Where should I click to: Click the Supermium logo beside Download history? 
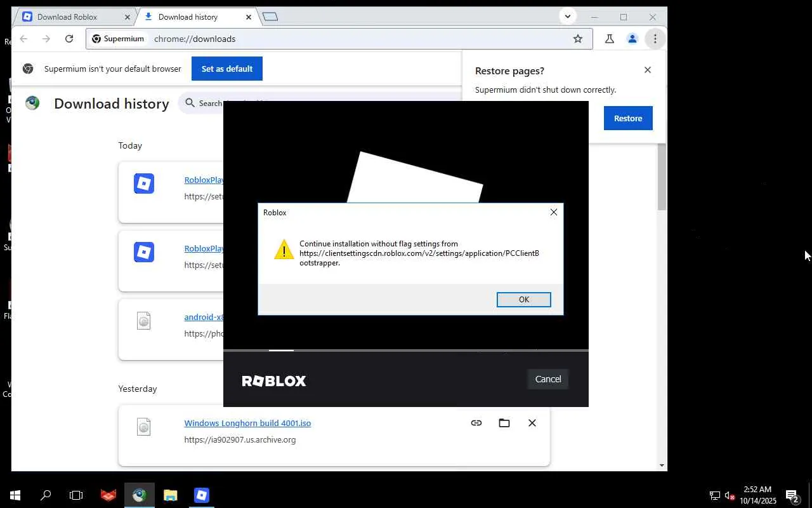[32, 103]
